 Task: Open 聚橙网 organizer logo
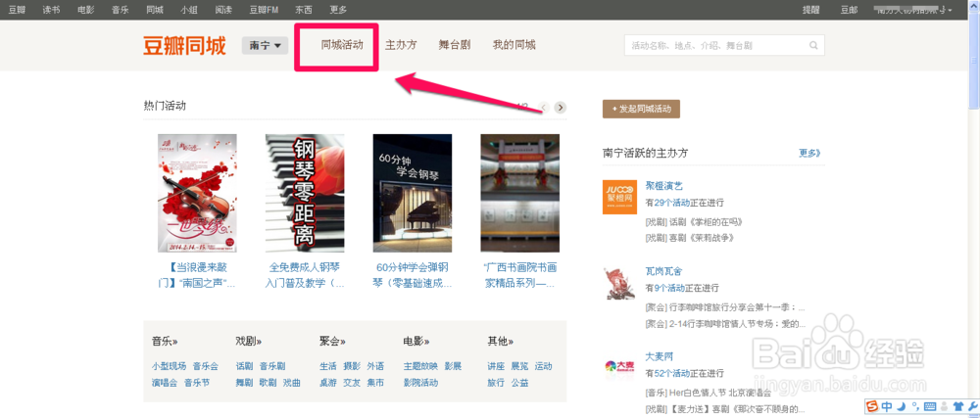(x=619, y=197)
